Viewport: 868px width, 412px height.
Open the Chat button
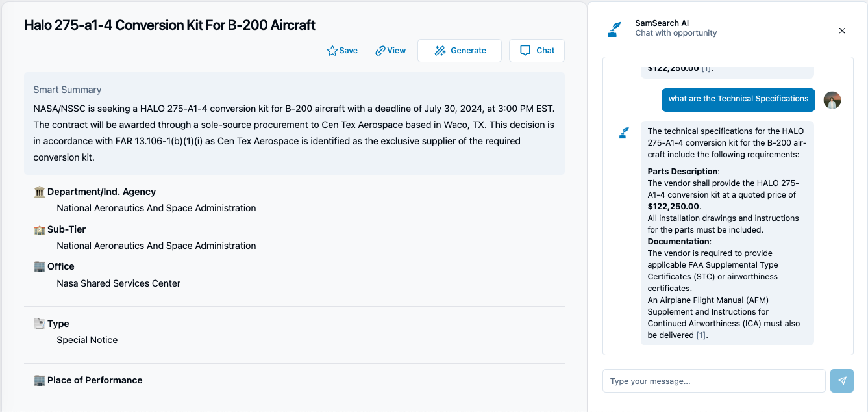537,51
